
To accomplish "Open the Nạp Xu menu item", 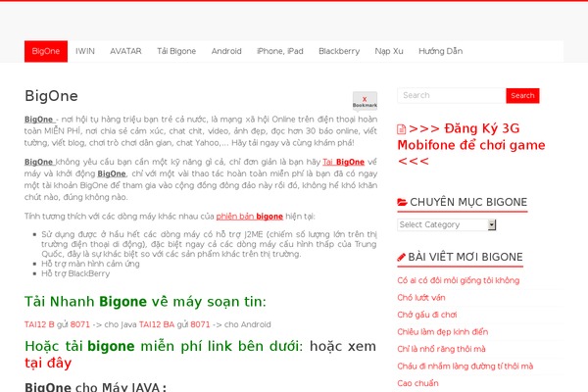I will (x=389, y=51).
